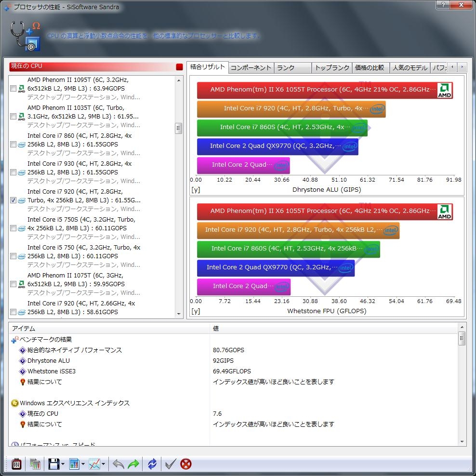Click CPU list scrollbar up arrow

pos(178,80)
